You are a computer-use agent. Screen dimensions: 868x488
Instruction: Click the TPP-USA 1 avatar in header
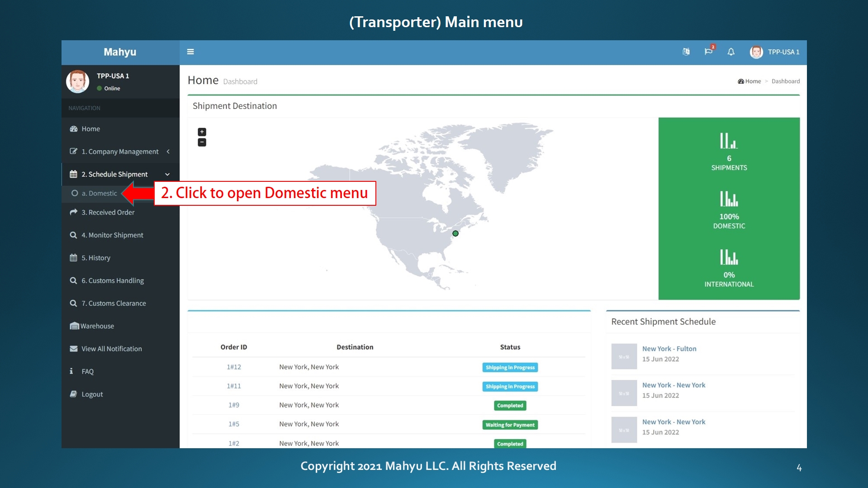756,52
